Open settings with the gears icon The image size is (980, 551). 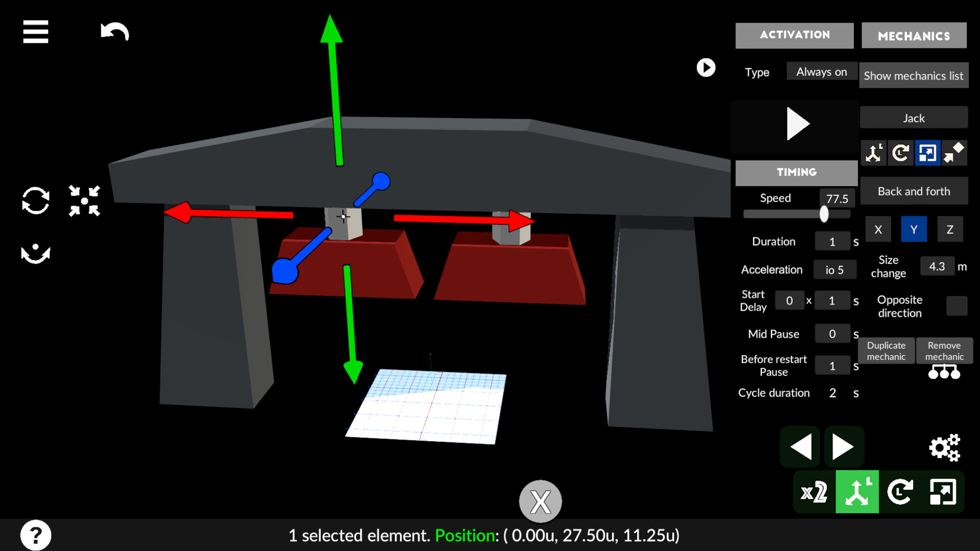945,447
